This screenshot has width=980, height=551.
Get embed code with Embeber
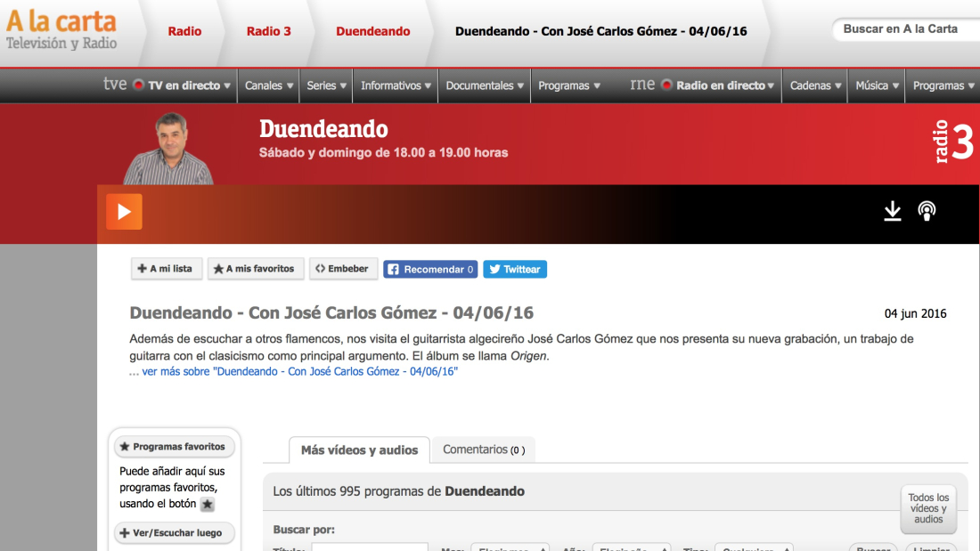(342, 269)
